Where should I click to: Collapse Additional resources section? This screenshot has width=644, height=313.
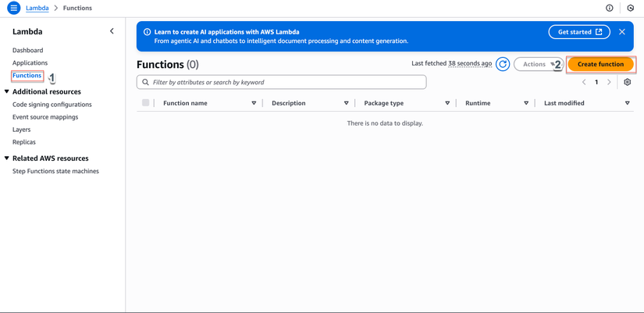pos(7,91)
